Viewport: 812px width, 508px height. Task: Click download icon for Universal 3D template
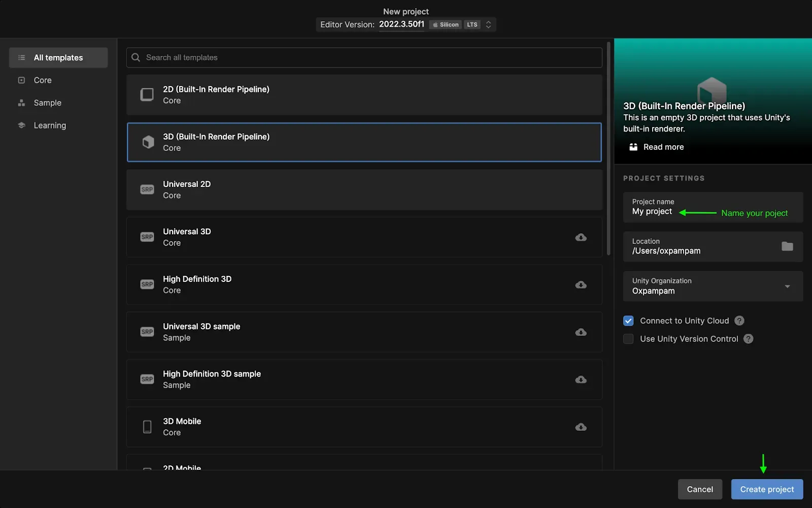581,237
